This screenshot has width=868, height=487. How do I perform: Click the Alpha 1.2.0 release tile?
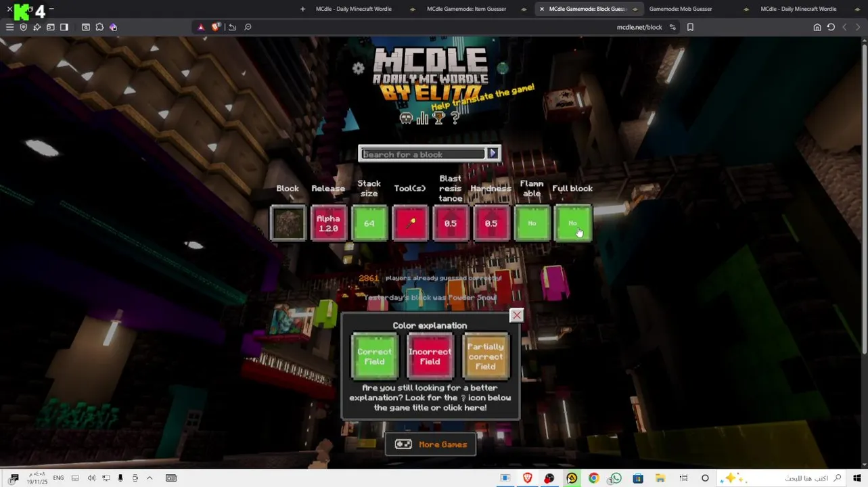click(x=328, y=223)
